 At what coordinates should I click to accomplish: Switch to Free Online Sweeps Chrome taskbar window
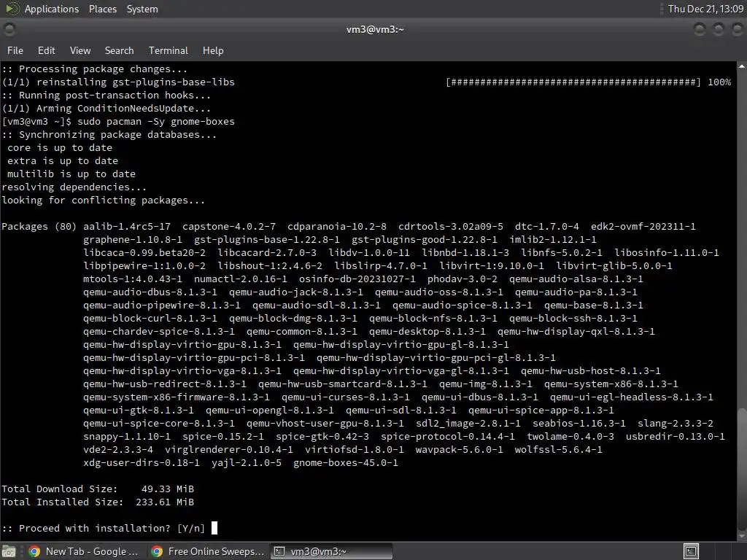click(x=208, y=551)
